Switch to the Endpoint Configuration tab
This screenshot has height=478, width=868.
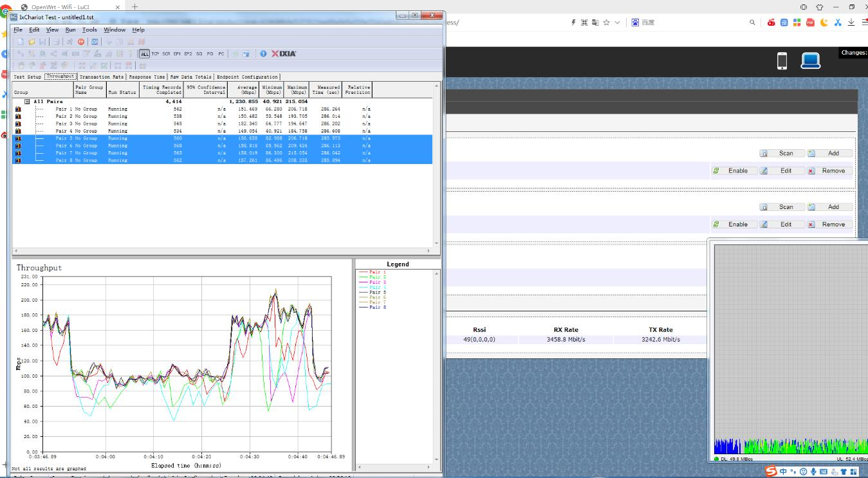tap(247, 77)
